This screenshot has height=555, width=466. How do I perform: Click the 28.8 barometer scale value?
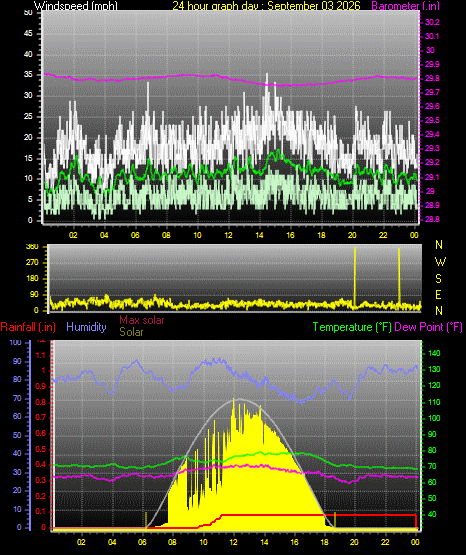(x=432, y=219)
